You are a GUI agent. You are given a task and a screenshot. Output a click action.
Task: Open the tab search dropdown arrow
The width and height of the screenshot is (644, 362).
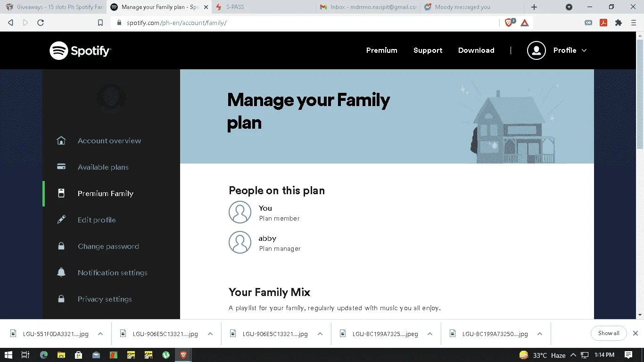click(x=569, y=7)
